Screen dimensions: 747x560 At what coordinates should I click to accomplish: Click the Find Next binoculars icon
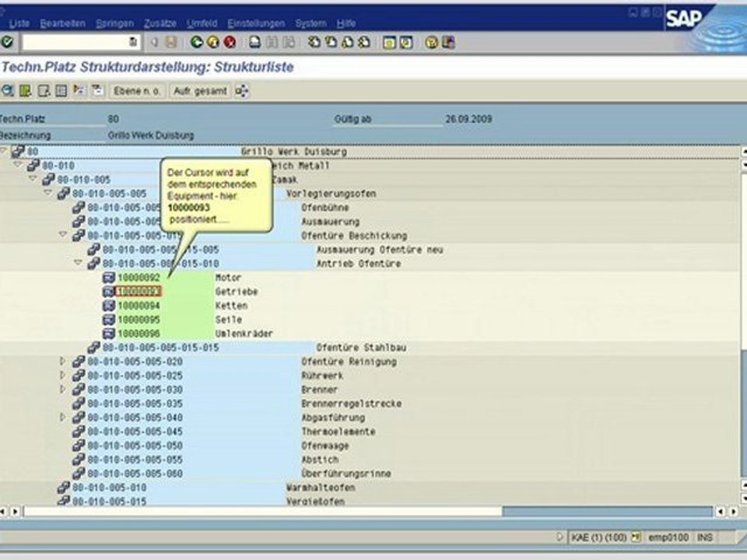[x=289, y=42]
